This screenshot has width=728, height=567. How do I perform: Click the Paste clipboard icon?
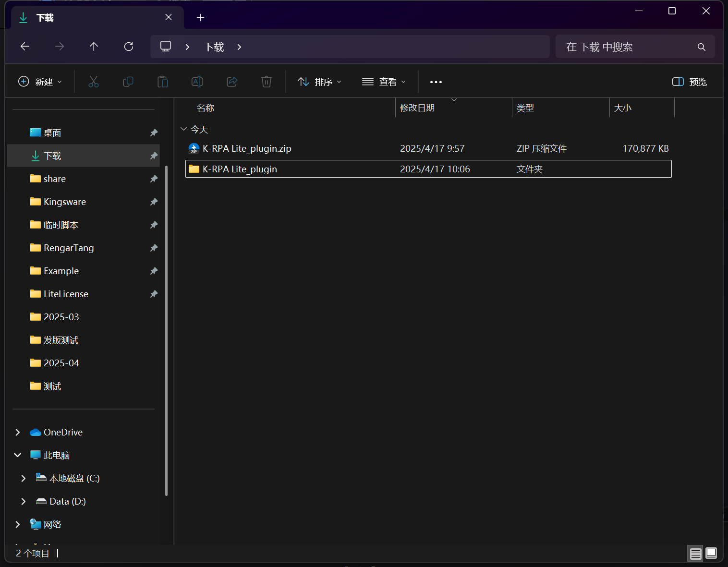[x=163, y=82]
